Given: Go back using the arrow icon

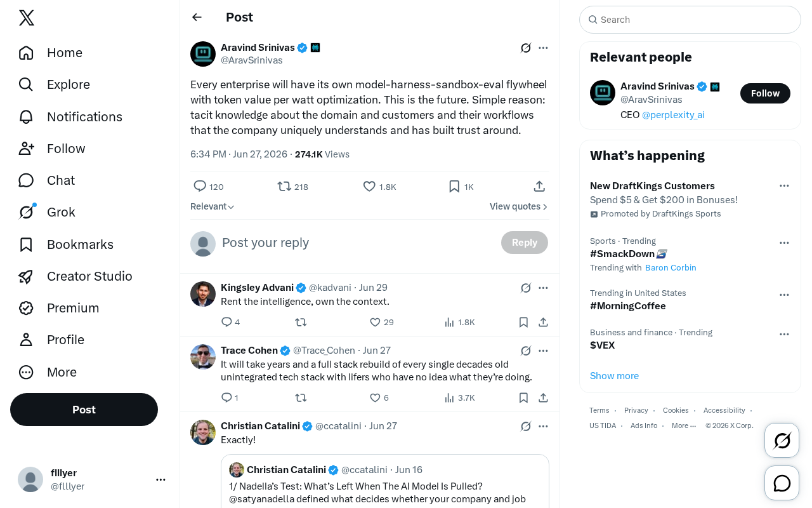Looking at the screenshot, I should pyautogui.click(x=197, y=17).
